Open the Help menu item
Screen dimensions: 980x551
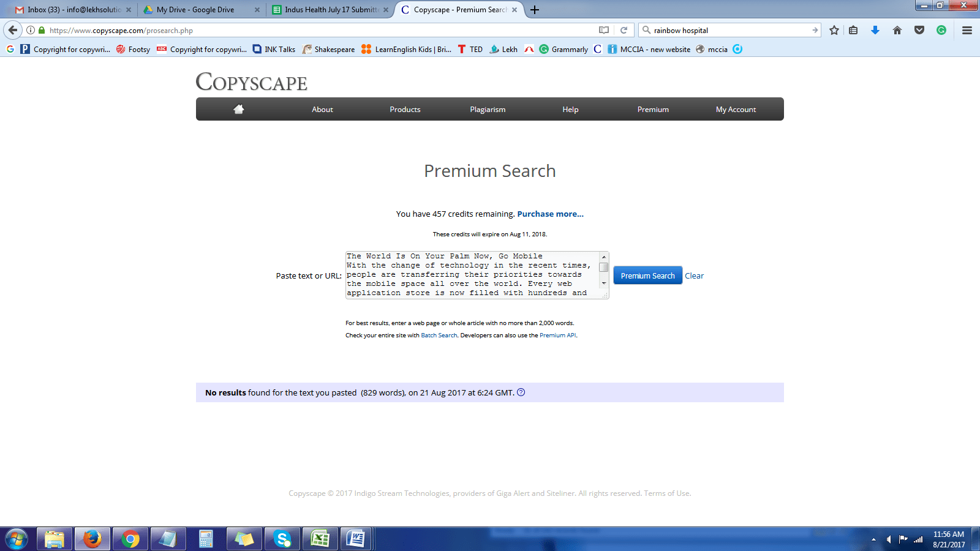point(570,110)
